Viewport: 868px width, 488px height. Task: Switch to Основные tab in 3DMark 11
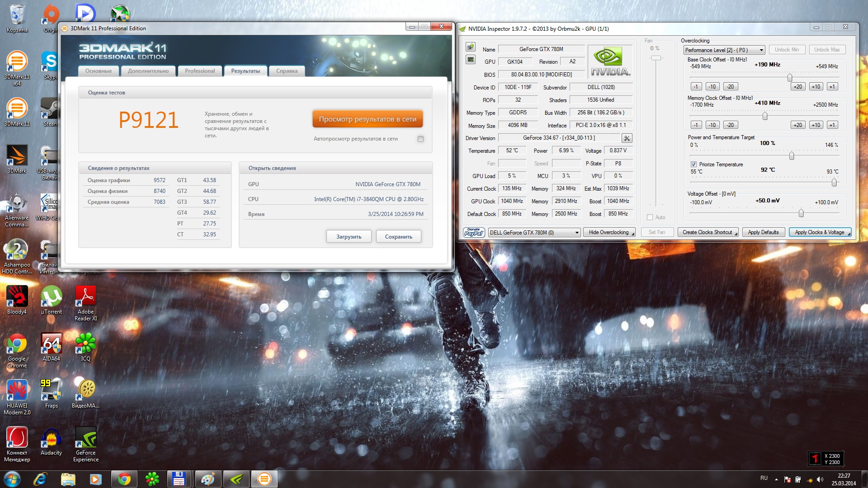click(x=99, y=71)
